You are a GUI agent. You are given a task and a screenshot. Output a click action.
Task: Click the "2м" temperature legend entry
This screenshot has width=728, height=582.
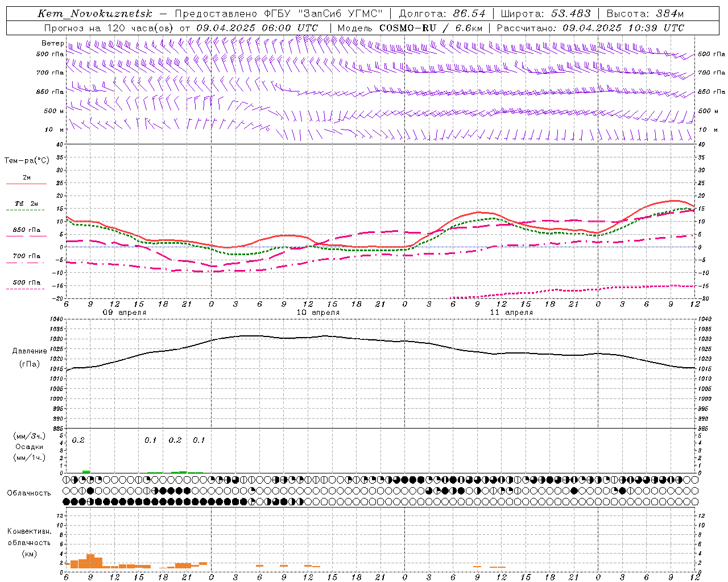tap(26, 177)
